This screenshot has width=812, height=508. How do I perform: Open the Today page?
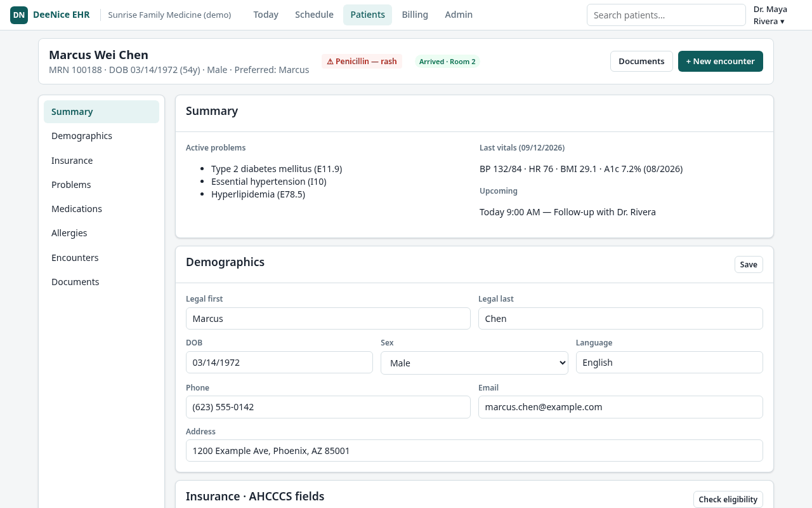[x=266, y=15]
